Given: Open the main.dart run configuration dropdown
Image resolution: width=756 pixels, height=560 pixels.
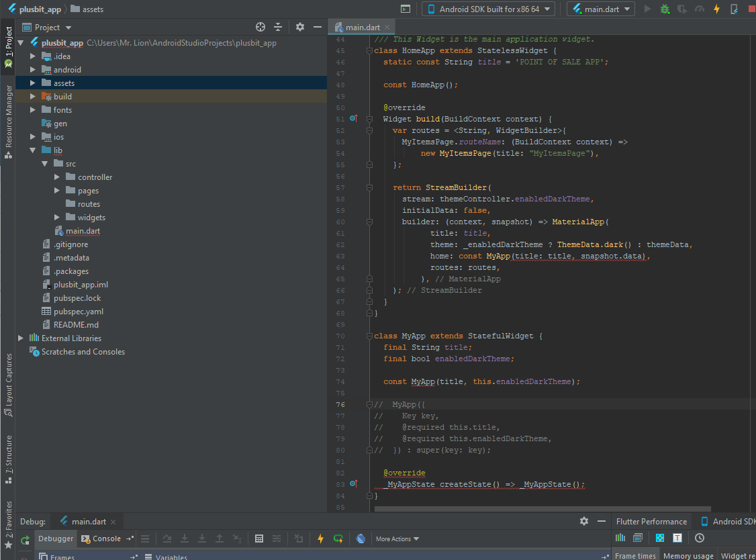Looking at the screenshot, I should pyautogui.click(x=600, y=9).
